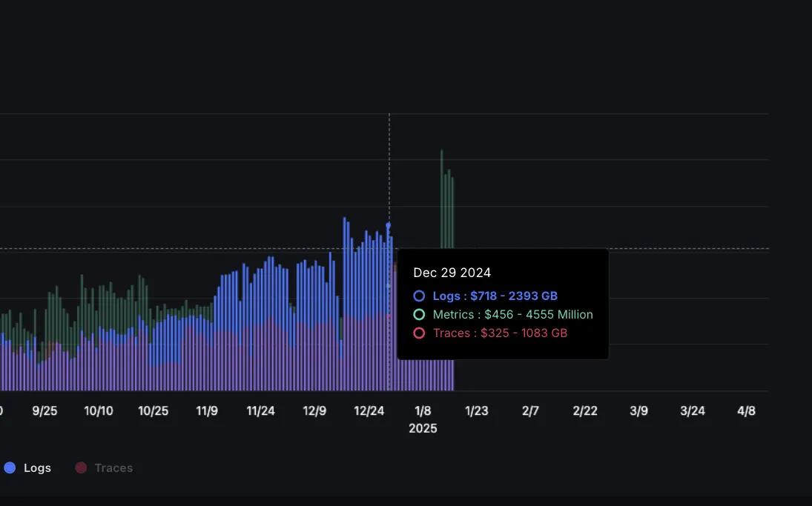This screenshot has height=506, width=812.
Task: Click the 12/24 x-axis date label
Action: 369,411
